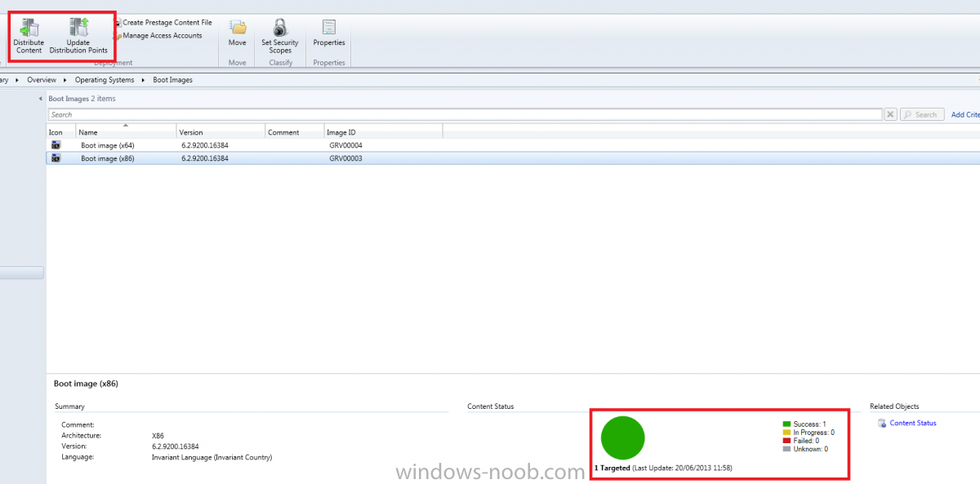Sort by Name column header
980x484 pixels.
coord(126,132)
